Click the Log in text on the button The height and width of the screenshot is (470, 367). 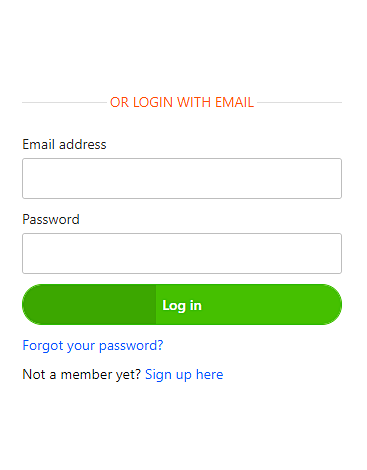point(182,305)
